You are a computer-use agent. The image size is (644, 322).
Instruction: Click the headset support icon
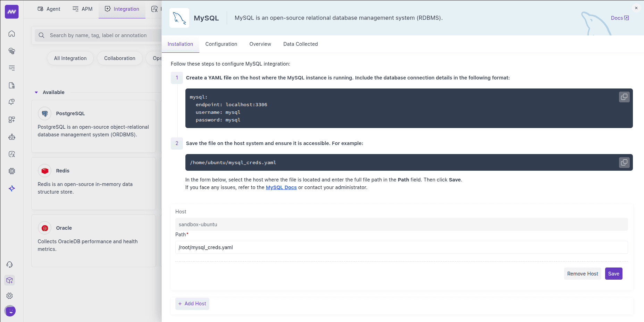click(10, 264)
